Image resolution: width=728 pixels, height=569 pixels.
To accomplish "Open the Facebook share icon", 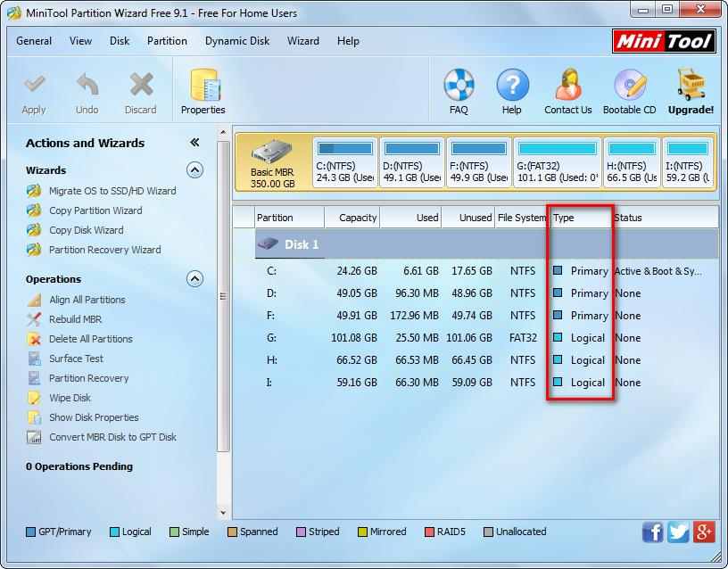I will pyautogui.click(x=653, y=532).
